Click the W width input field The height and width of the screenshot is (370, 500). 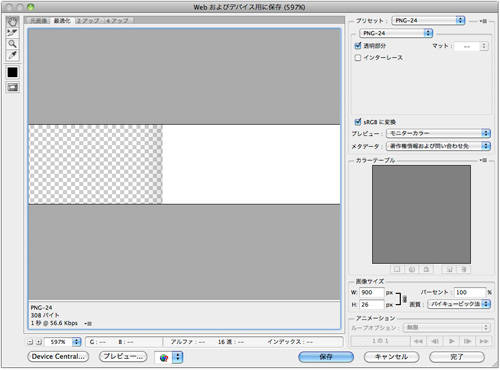[x=372, y=292]
